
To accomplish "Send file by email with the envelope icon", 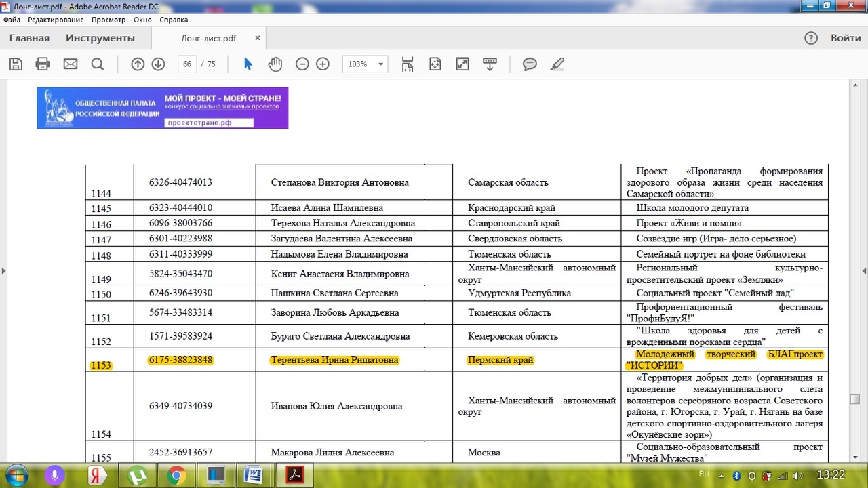I will pyautogui.click(x=71, y=64).
